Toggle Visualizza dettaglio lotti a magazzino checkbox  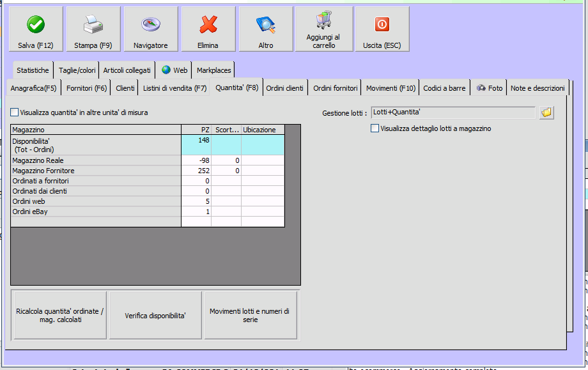point(375,128)
